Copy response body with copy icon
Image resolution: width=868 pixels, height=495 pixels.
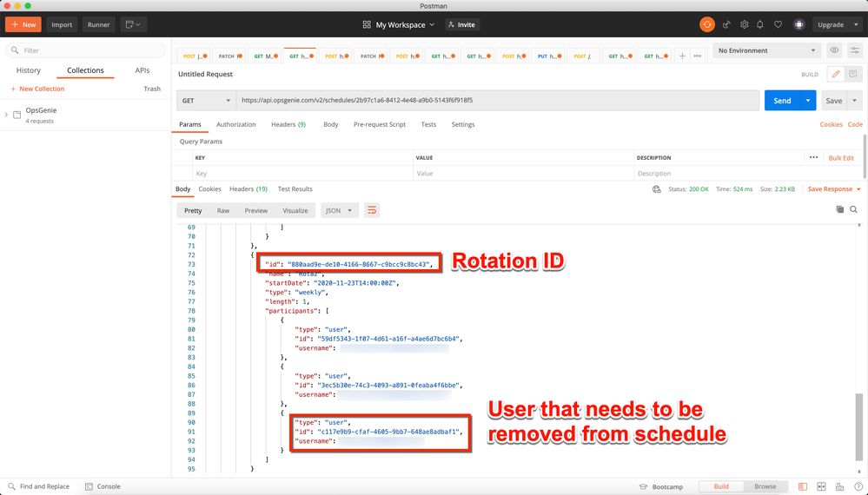point(840,209)
